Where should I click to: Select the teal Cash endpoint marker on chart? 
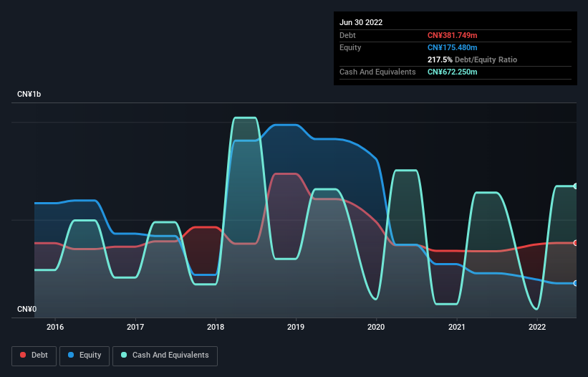pos(576,186)
